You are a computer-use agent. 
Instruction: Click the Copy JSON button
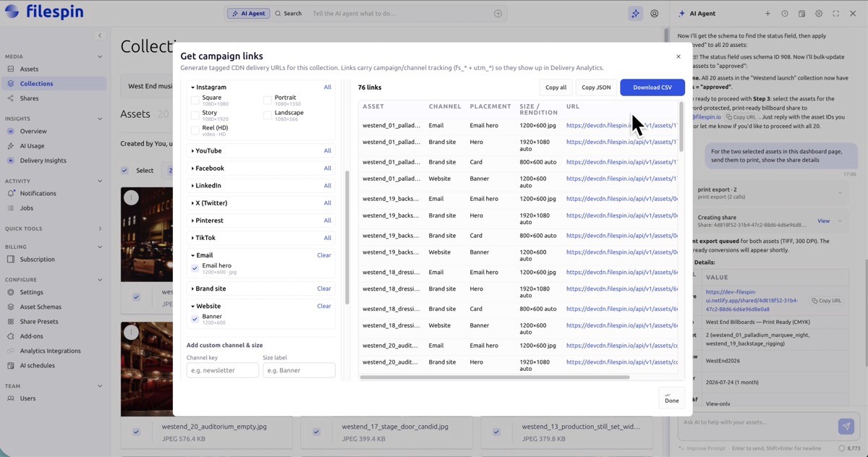[596, 87]
